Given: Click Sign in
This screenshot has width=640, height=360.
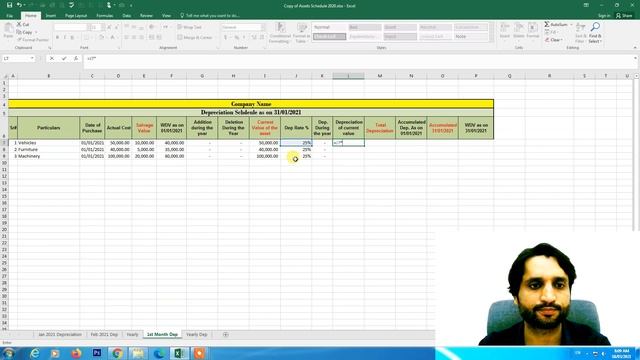Looking at the screenshot, I should (604, 16).
